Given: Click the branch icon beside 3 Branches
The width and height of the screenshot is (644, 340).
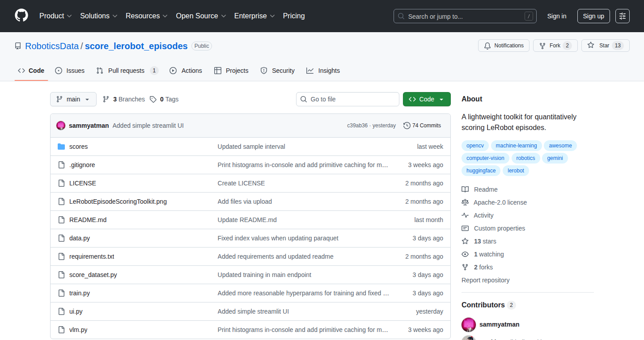Looking at the screenshot, I should [106, 99].
